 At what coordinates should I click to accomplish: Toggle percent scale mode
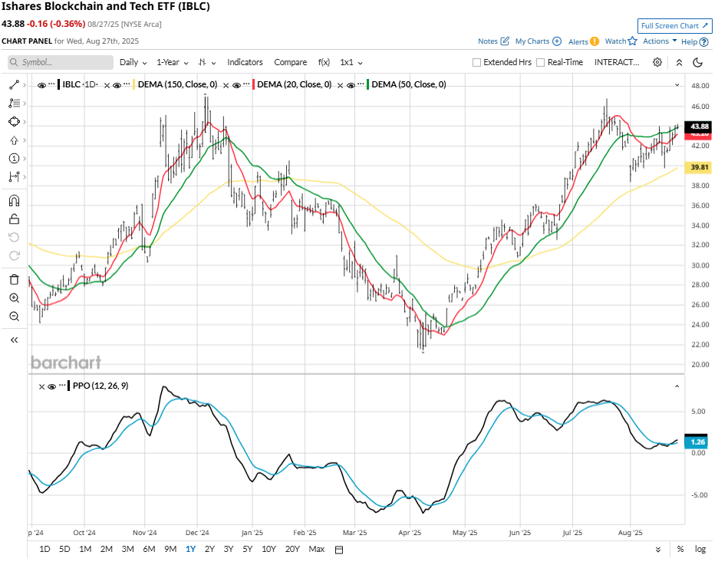680,549
